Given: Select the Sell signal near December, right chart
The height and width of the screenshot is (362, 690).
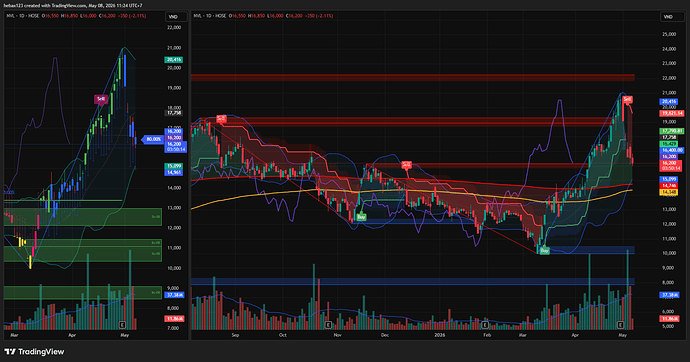Looking at the screenshot, I should tap(406, 165).
